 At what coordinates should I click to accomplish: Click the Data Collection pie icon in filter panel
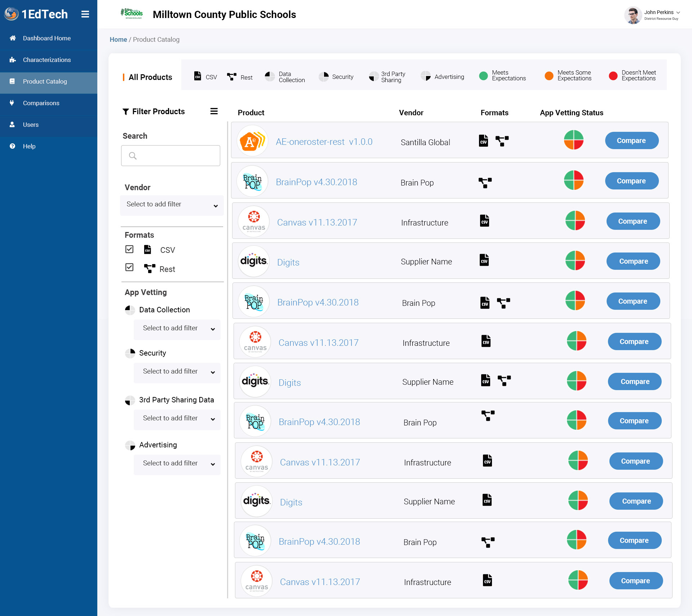[x=130, y=310]
